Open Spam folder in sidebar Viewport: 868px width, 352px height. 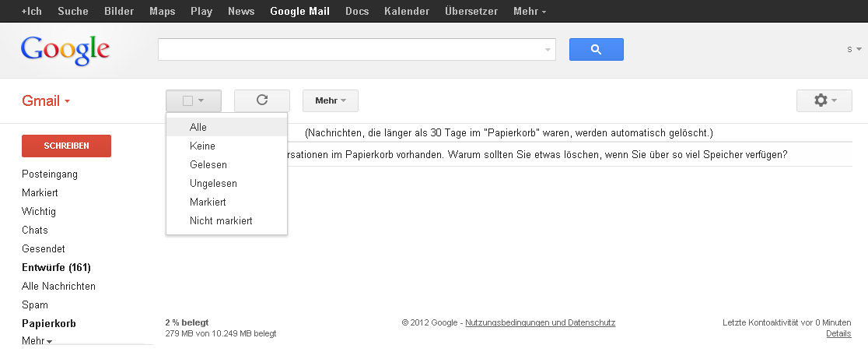click(35, 304)
